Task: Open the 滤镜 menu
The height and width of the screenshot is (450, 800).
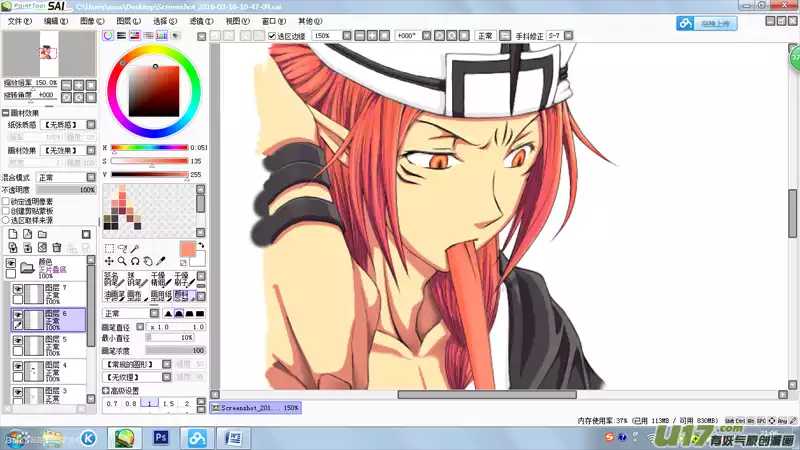Action: click(x=201, y=21)
